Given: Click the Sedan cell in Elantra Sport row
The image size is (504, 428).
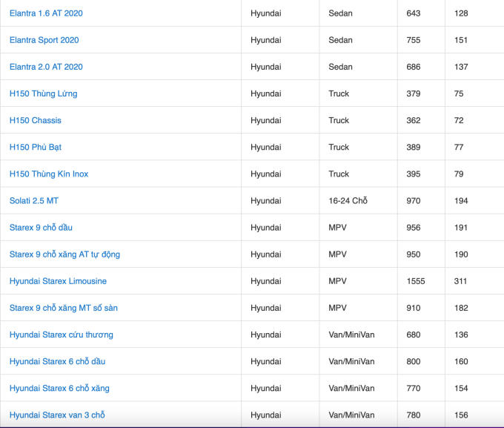Looking at the screenshot, I should click(x=340, y=40).
